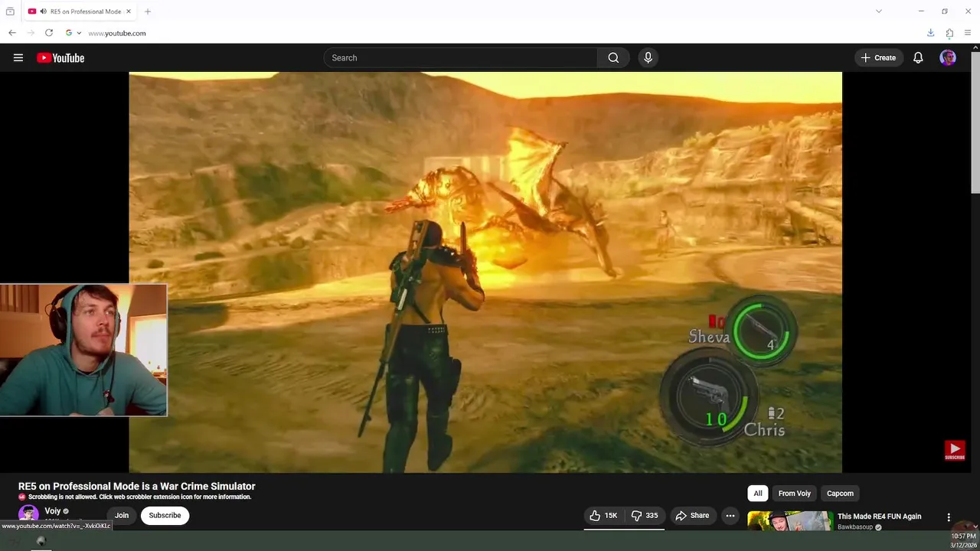Open a new browser tab
Image resolution: width=980 pixels, height=551 pixels.
click(x=148, y=11)
